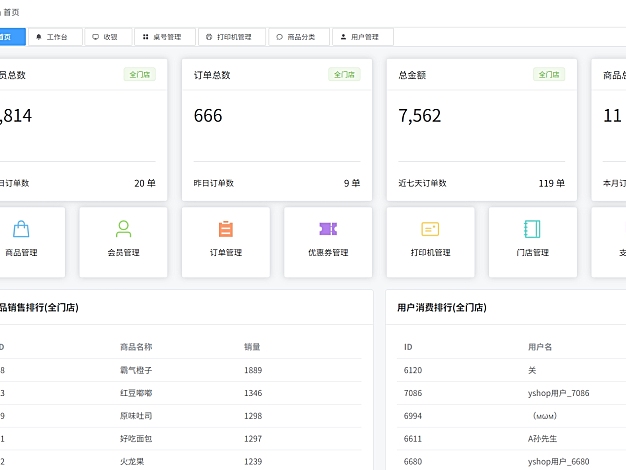626x470 pixels.
Task: Click 用户名 column header
Action: coord(540,347)
